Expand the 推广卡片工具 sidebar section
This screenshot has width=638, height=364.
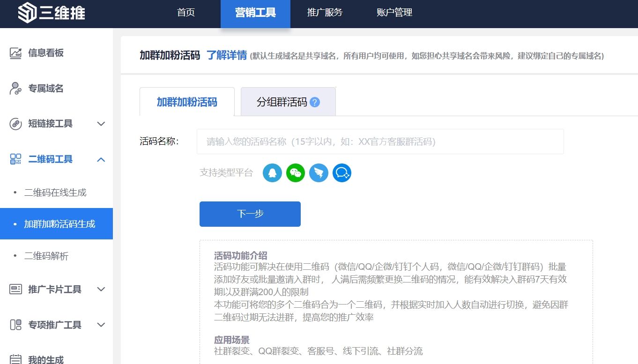point(56,289)
